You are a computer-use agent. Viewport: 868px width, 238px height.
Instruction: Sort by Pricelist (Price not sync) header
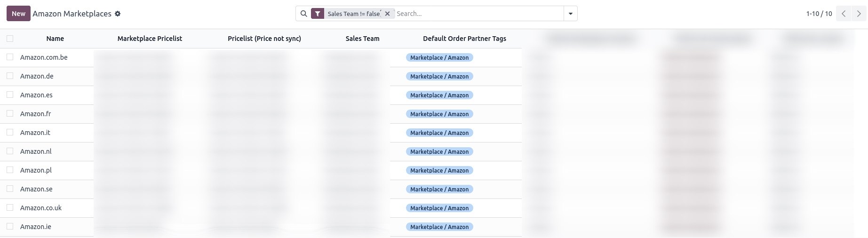point(264,39)
